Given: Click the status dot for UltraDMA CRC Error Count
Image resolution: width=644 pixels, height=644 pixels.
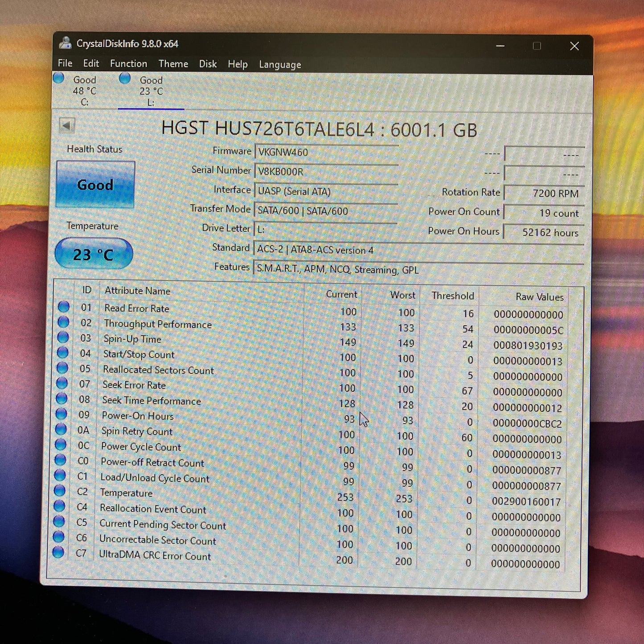Looking at the screenshot, I should [58, 552].
